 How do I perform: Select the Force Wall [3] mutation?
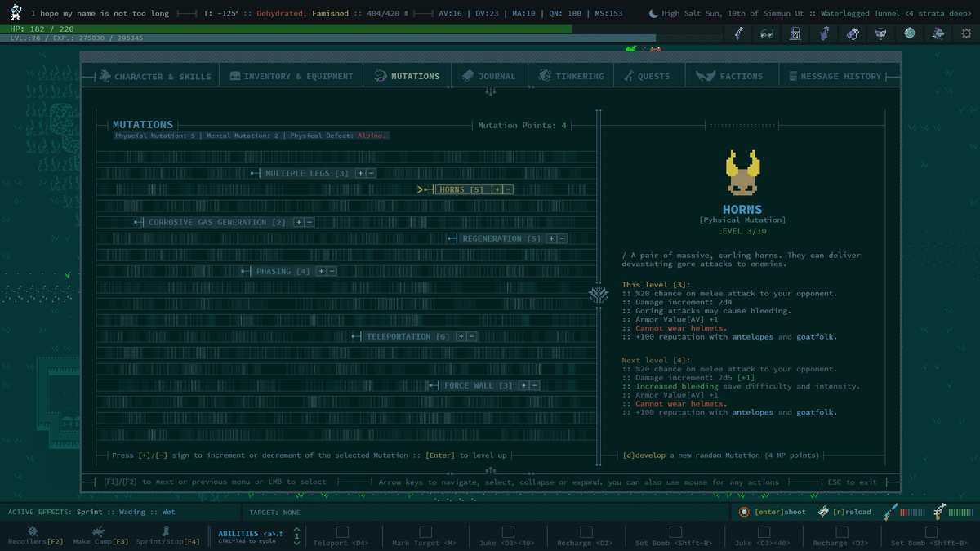[x=478, y=385]
